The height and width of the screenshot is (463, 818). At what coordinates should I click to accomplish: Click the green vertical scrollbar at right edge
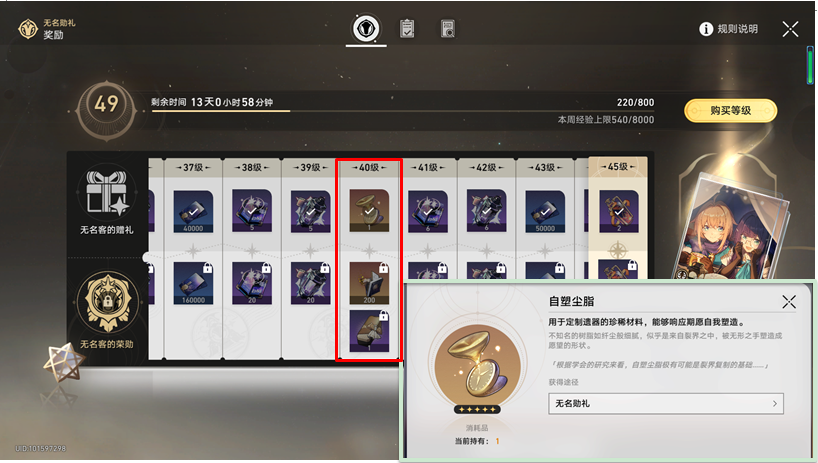(x=810, y=65)
